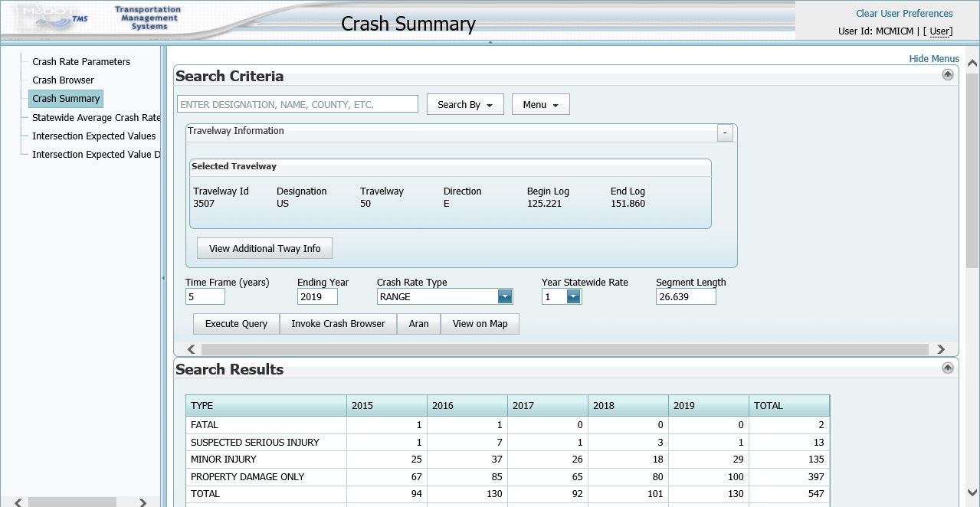Minimize Travelway Information with minus button
The height and width of the screenshot is (507, 980).
pos(725,133)
